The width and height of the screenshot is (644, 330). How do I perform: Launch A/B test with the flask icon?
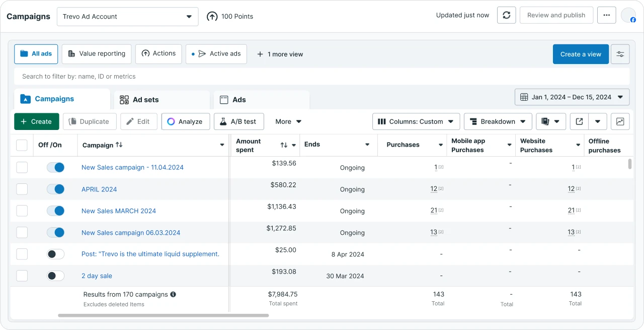click(238, 121)
